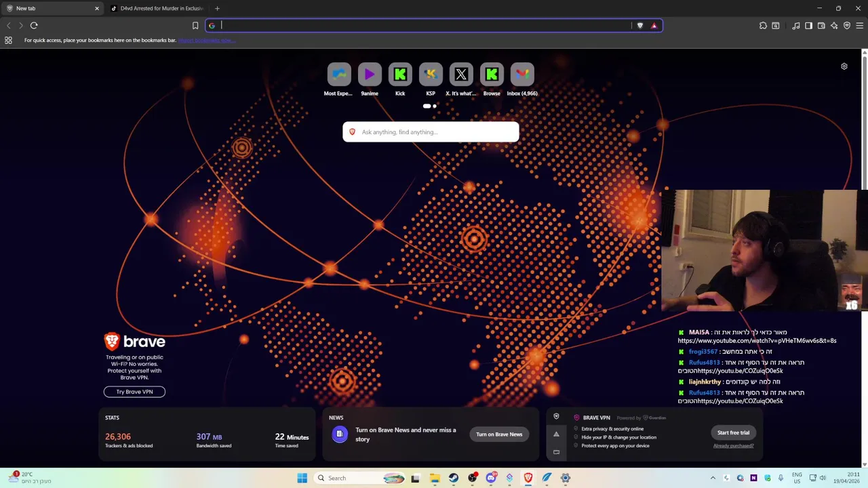Expand the system tray hidden icons chevron
The image size is (868, 488).
(713, 478)
